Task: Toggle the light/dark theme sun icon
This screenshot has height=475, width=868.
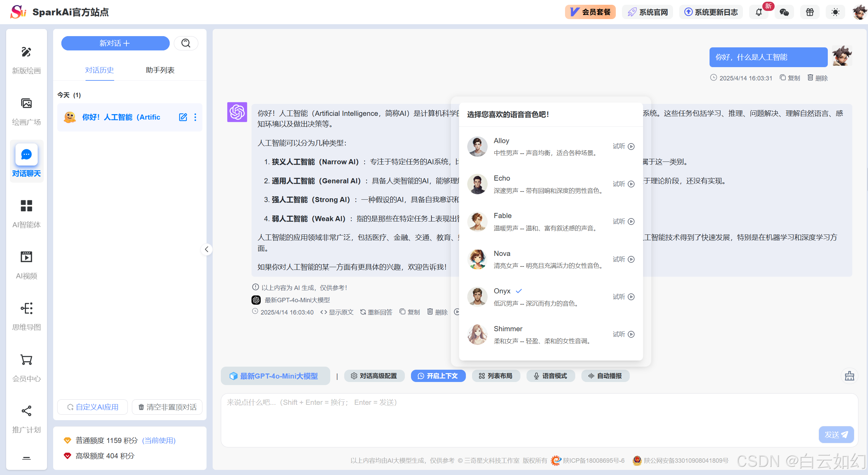Action: 835,12
